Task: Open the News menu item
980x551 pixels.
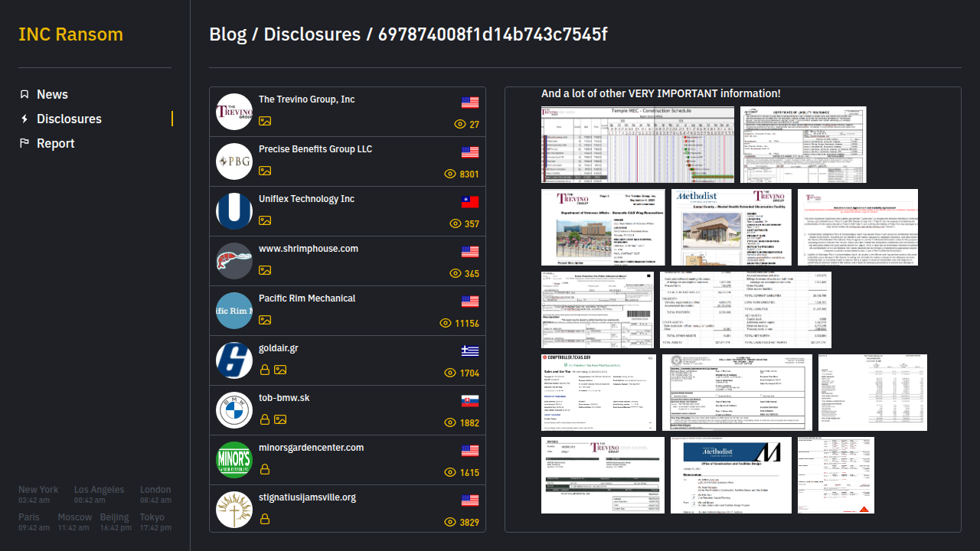Action: (52, 94)
